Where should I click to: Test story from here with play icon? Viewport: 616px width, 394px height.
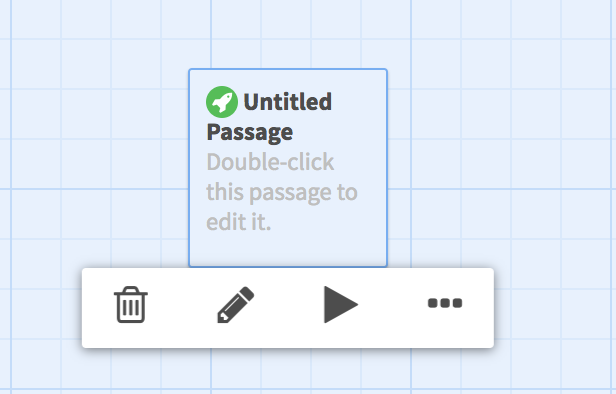(x=341, y=304)
